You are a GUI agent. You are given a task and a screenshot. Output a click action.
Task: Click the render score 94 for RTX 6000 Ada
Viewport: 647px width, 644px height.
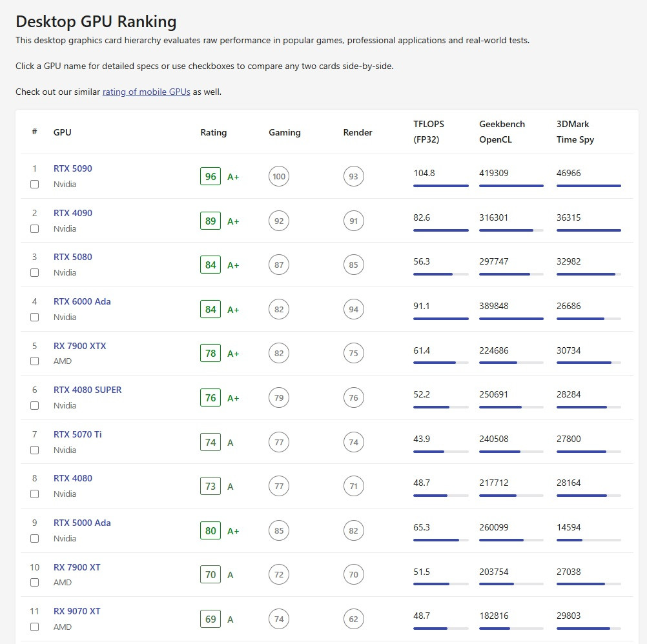click(354, 309)
